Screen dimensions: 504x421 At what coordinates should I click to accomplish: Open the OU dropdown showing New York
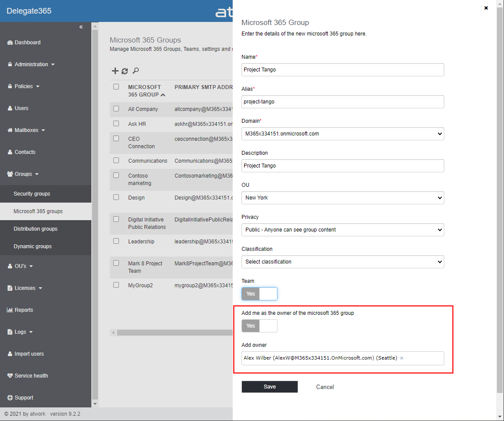point(342,198)
